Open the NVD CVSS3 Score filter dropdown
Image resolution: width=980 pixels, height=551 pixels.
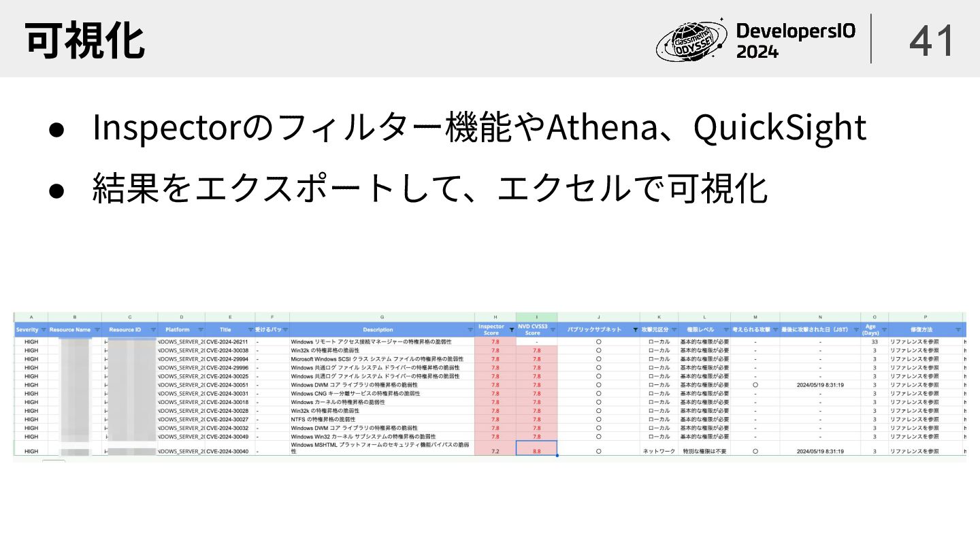pos(553,330)
